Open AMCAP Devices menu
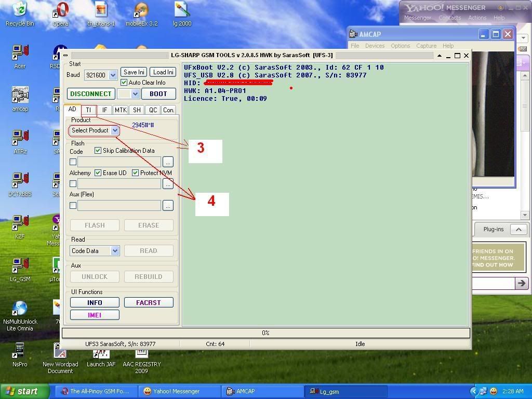This screenshot has width=532, height=399. (375, 46)
